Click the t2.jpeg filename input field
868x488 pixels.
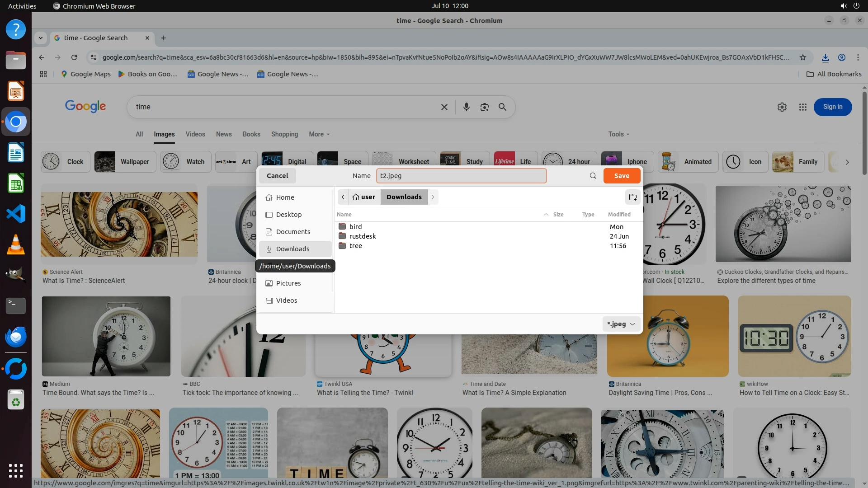461,176
